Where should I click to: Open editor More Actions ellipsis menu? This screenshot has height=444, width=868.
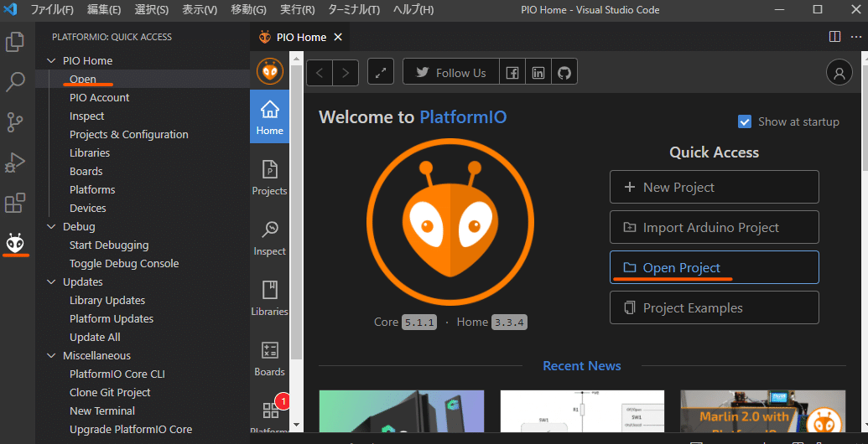(855, 37)
